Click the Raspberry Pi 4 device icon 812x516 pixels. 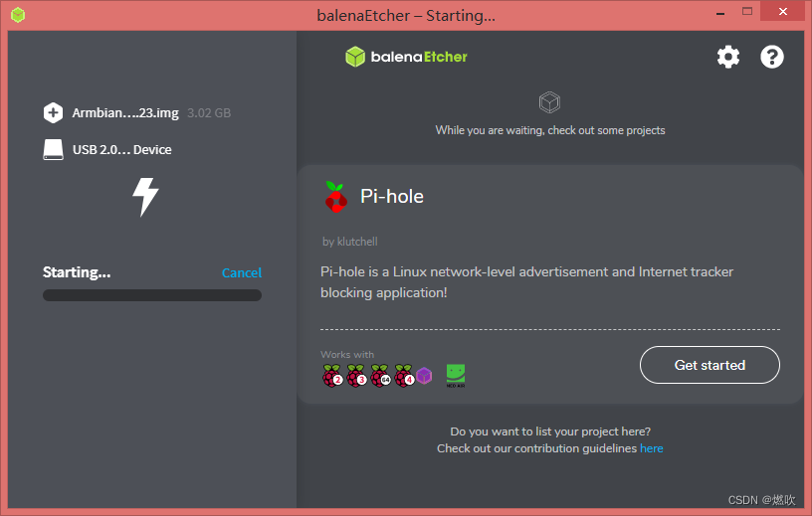click(x=404, y=376)
